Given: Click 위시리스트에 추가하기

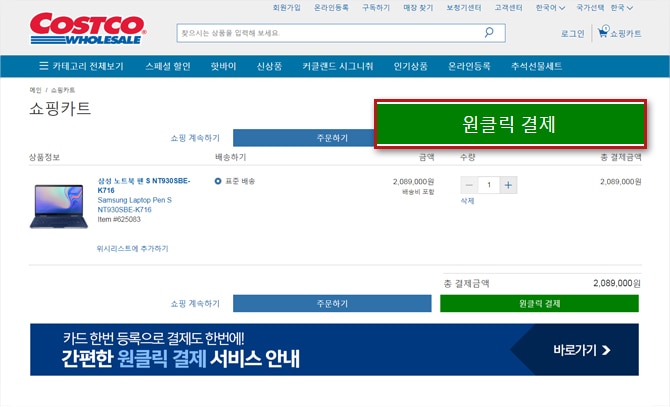Looking at the screenshot, I should click(x=132, y=249).
